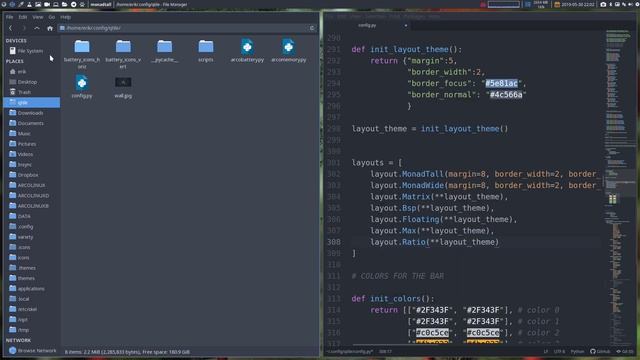Screen dimensions: 640x360
Task: Open the View menu in File Manager
Action: pos(38,17)
